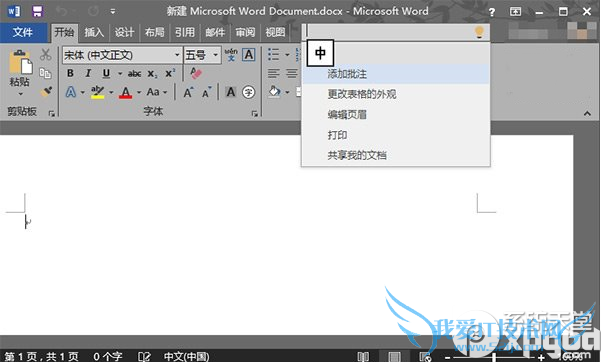Screen dimensions: 601x362
Task: Click grow font size icon
Action: pyautogui.click(x=188, y=92)
